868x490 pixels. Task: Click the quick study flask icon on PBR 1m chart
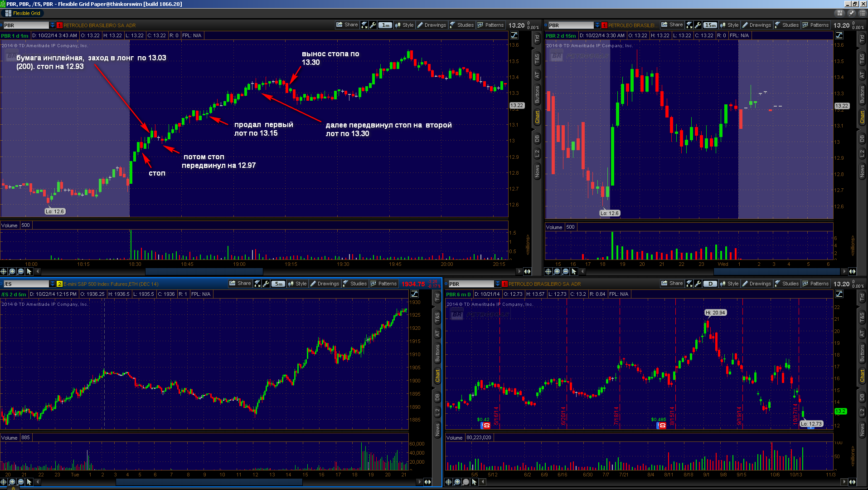click(364, 25)
